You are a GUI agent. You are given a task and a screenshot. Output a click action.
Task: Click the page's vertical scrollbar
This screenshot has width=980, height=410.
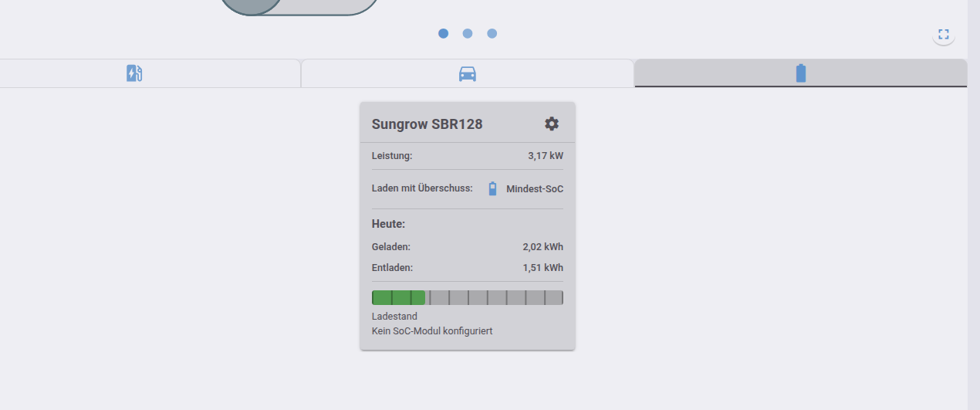pyautogui.click(x=974, y=205)
